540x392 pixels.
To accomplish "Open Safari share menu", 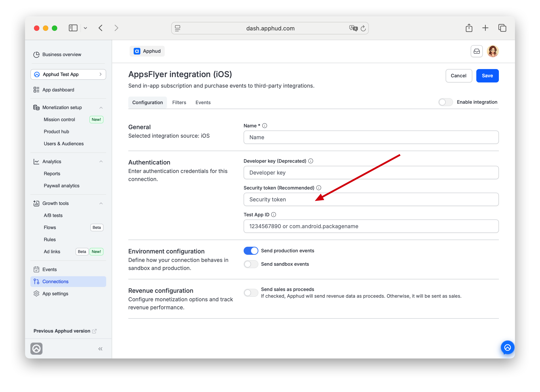I will point(469,28).
